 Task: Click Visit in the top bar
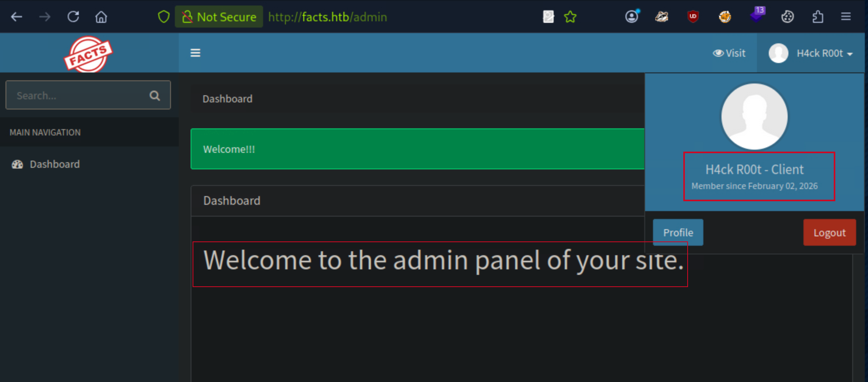pos(729,53)
